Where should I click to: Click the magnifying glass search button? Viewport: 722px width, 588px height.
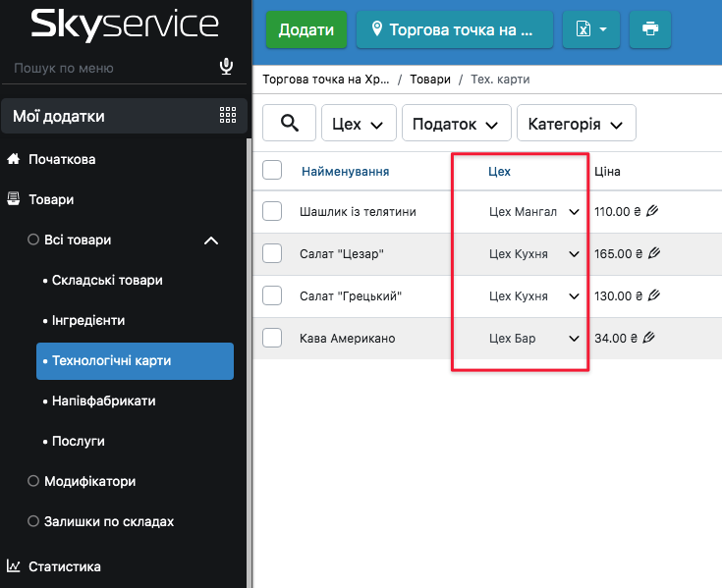tap(290, 123)
